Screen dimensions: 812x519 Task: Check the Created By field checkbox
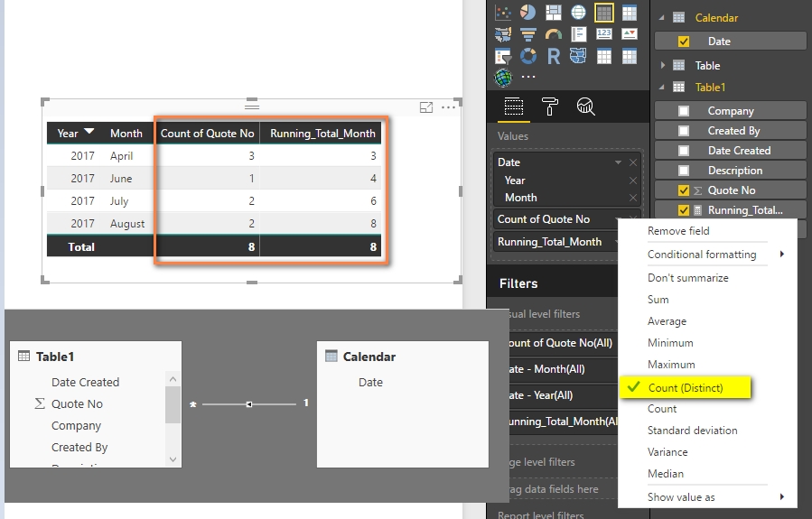(684, 131)
